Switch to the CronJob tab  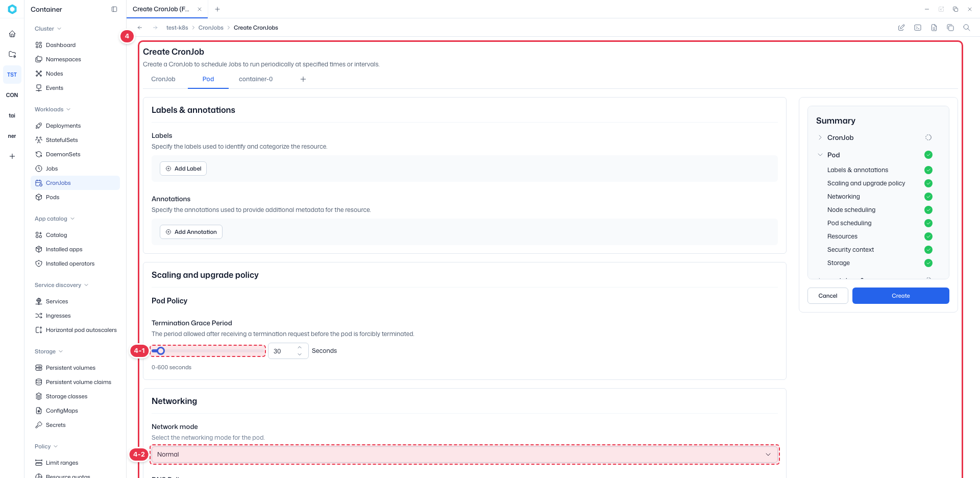pyautogui.click(x=163, y=79)
